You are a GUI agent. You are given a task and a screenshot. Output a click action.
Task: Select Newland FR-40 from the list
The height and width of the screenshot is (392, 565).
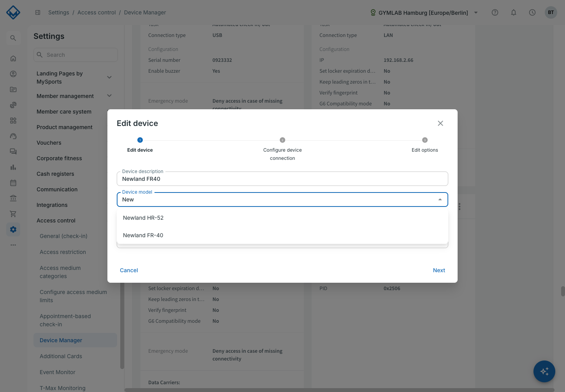tap(282, 235)
